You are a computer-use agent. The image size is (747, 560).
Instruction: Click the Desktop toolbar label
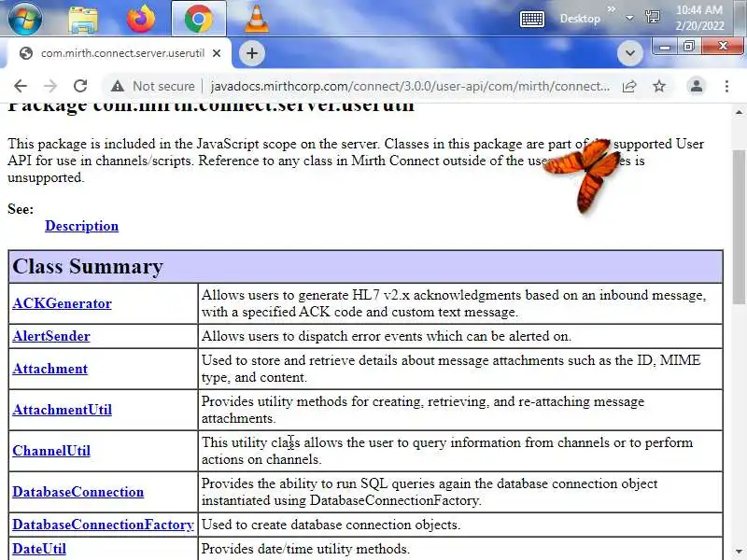click(580, 19)
